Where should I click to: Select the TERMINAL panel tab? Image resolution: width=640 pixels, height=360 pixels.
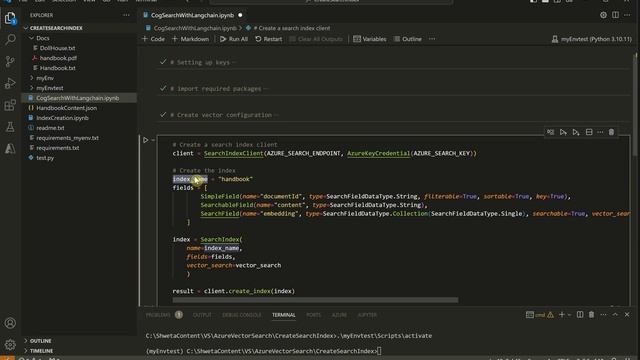pyautogui.click(x=284, y=315)
